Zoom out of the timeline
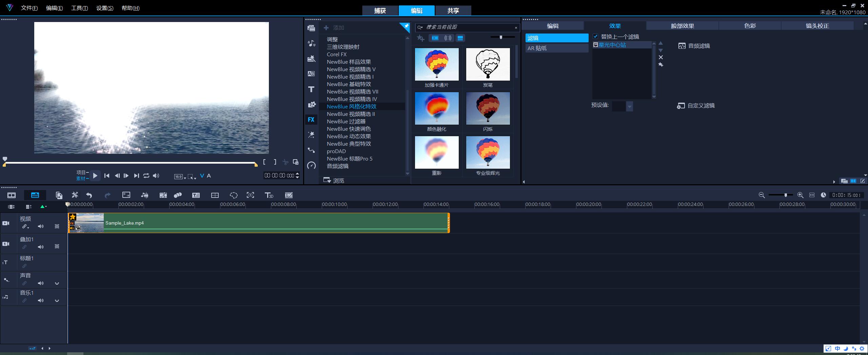This screenshot has height=355, width=868. point(762,195)
